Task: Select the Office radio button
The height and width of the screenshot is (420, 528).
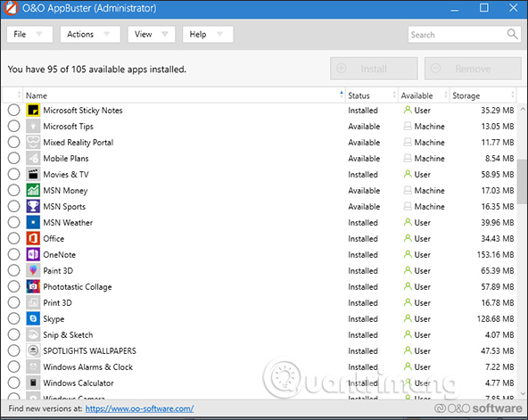Action: 13,239
